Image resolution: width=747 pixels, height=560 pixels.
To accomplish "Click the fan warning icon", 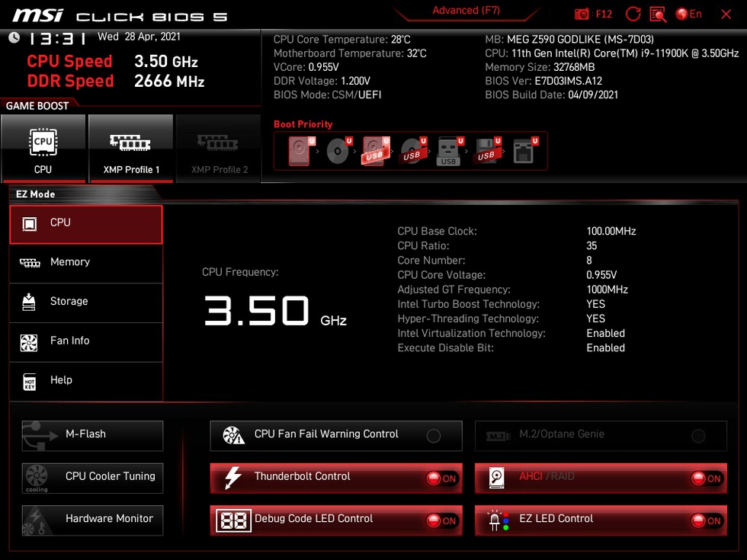I will [233, 435].
